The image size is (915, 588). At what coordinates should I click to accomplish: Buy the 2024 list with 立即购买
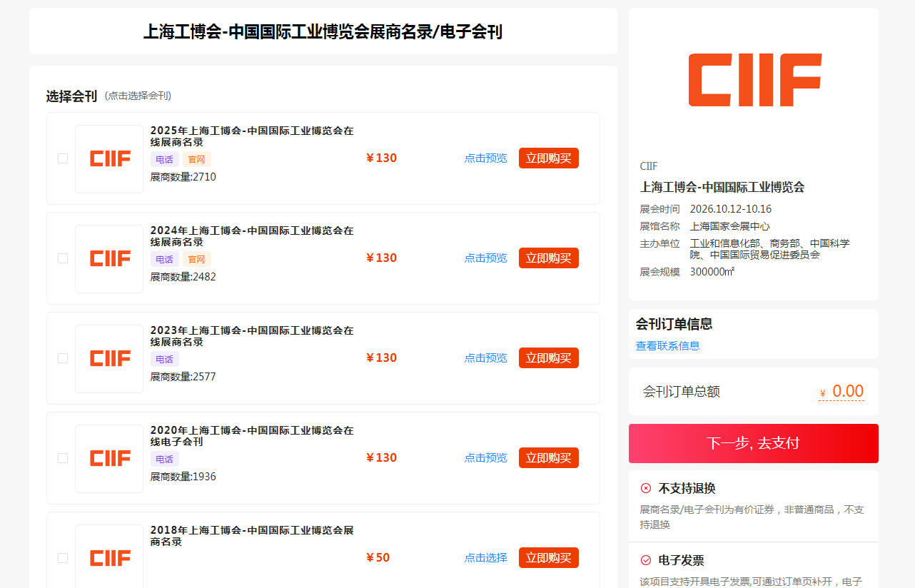(548, 258)
